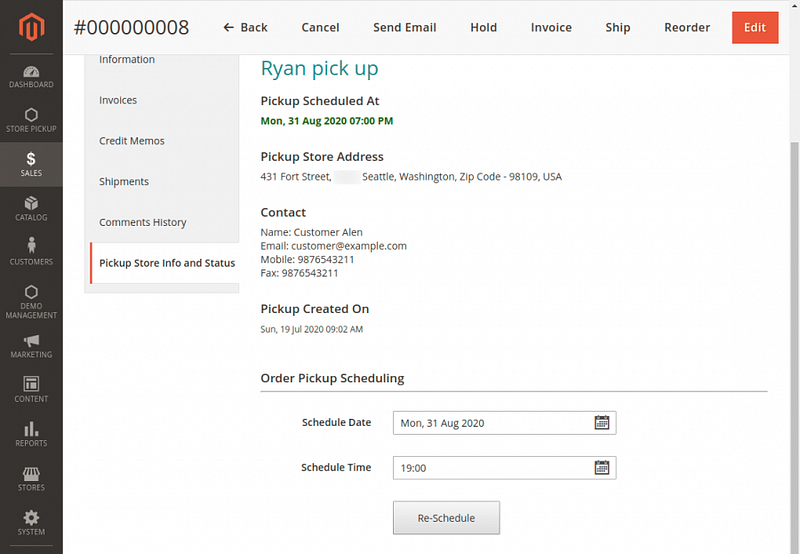Click the customer@example.com email text
This screenshot has height=554, width=800.
tap(349, 246)
